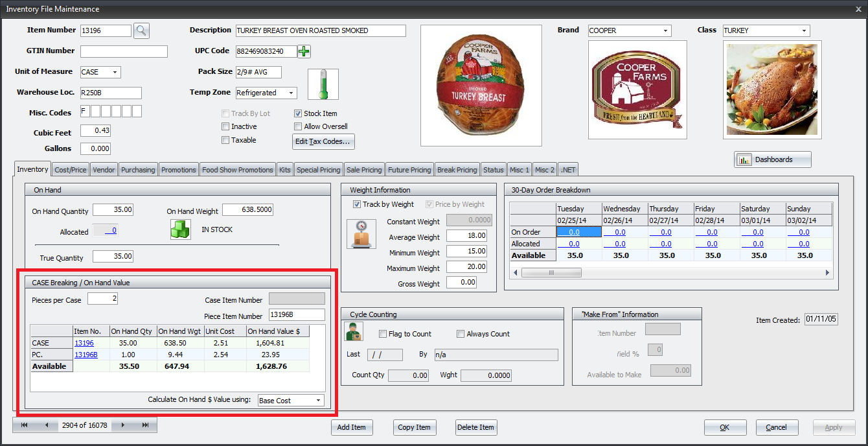This screenshot has height=446, width=868.
Task: Switch to the Cost/Price tab
Action: 71,170
